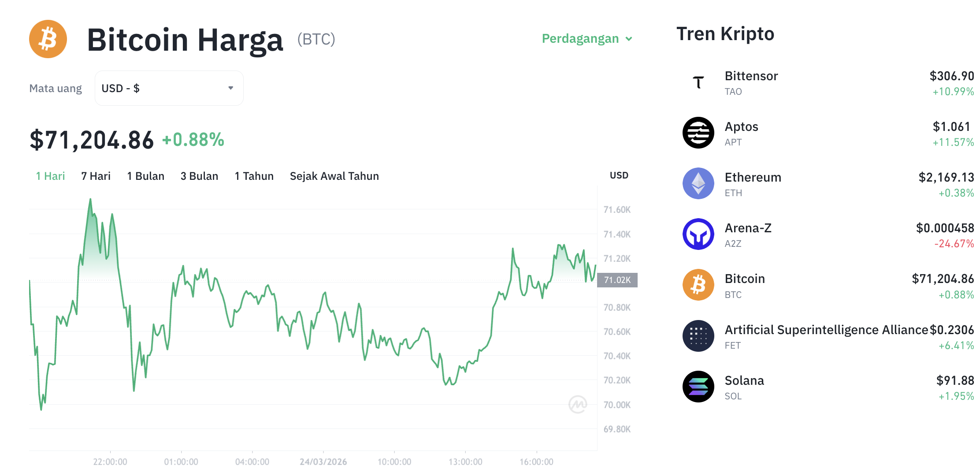Expand the Perdagangan dropdown

pyautogui.click(x=587, y=39)
